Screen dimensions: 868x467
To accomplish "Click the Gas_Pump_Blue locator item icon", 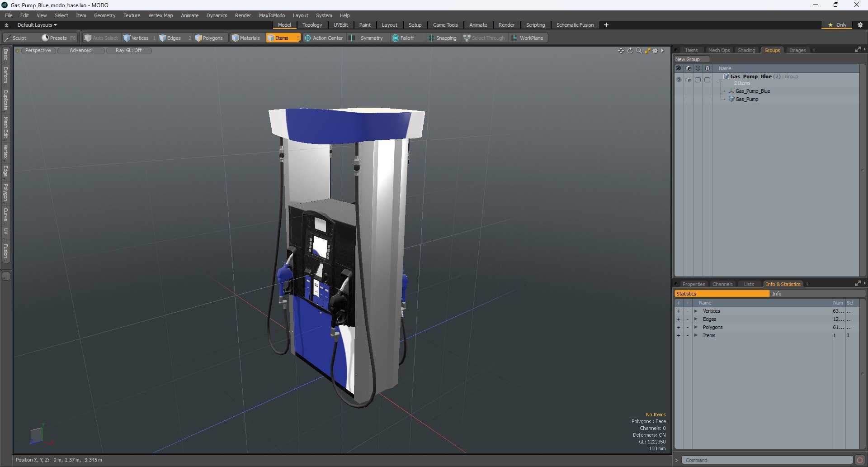I will click(731, 91).
